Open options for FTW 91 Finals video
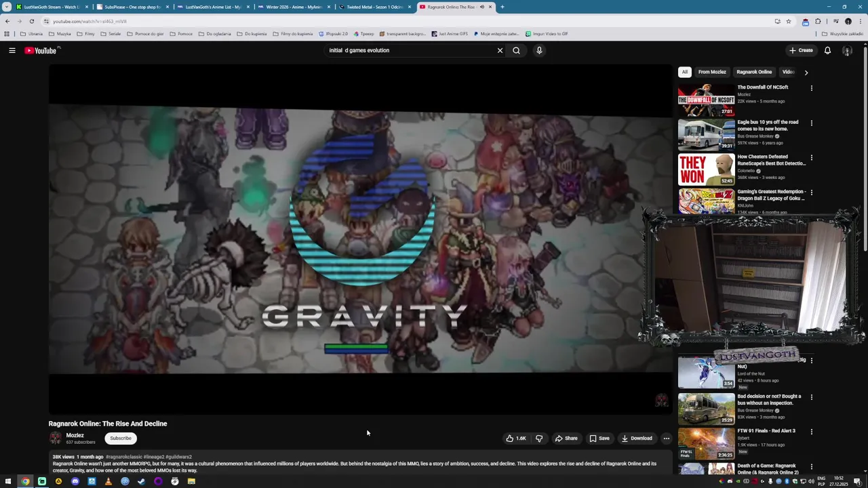 pyautogui.click(x=811, y=432)
